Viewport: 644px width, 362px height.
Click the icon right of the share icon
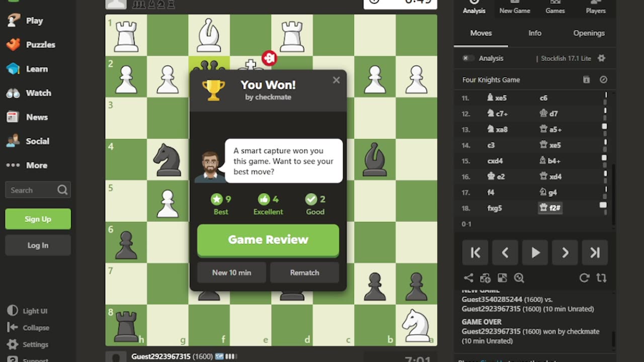point(485,278)
